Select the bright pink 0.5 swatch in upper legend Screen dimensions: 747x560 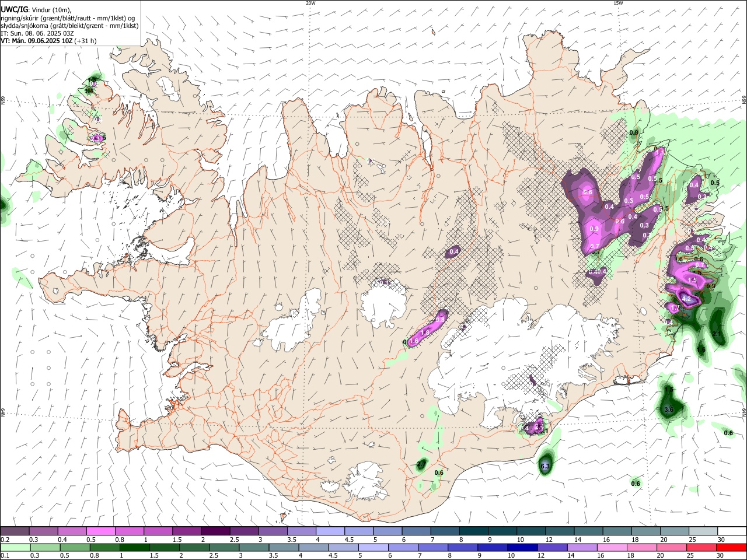100,531
